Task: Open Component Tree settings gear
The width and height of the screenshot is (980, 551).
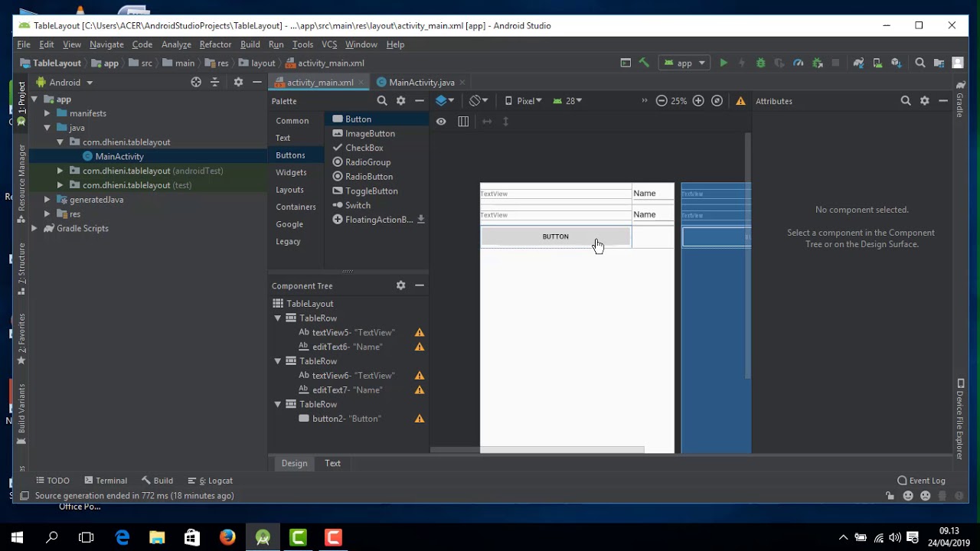Action: (400, 285)
